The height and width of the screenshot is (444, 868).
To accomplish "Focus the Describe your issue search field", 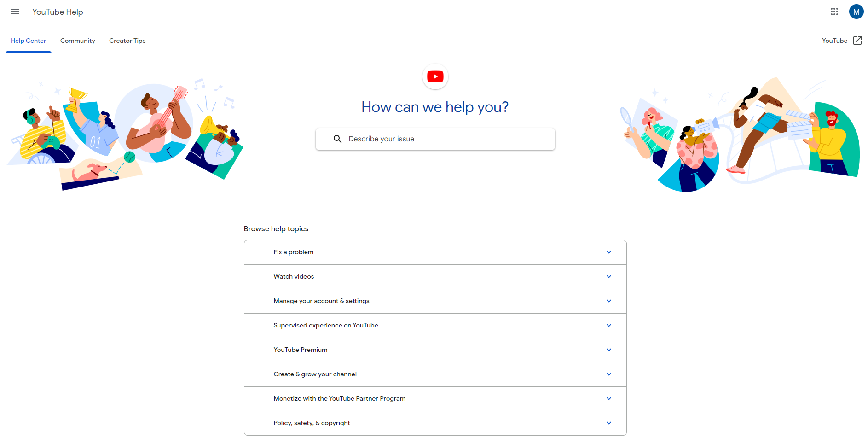I will 435,139.
